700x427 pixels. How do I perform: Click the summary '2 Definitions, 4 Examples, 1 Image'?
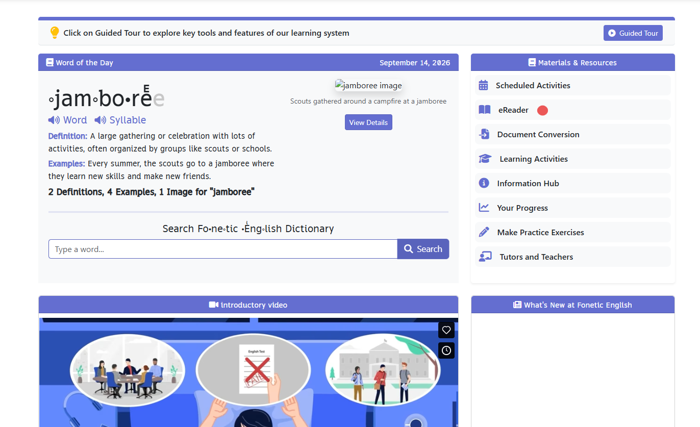[151, 192]
